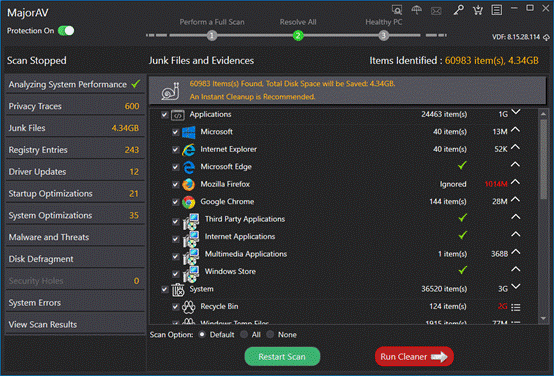Screen dimensions: 554x376
Task: Select the None scan option
Action: 270,334
